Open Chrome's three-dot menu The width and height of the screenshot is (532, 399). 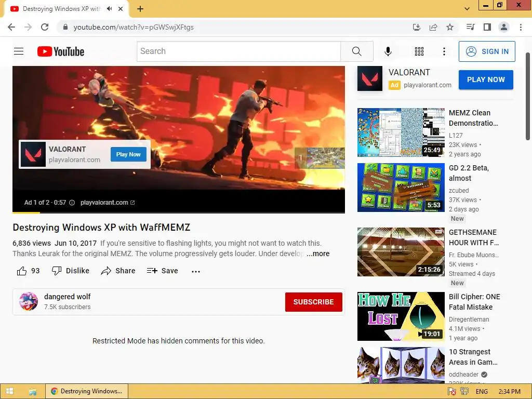pyautogui.click(x=521, y=27)
